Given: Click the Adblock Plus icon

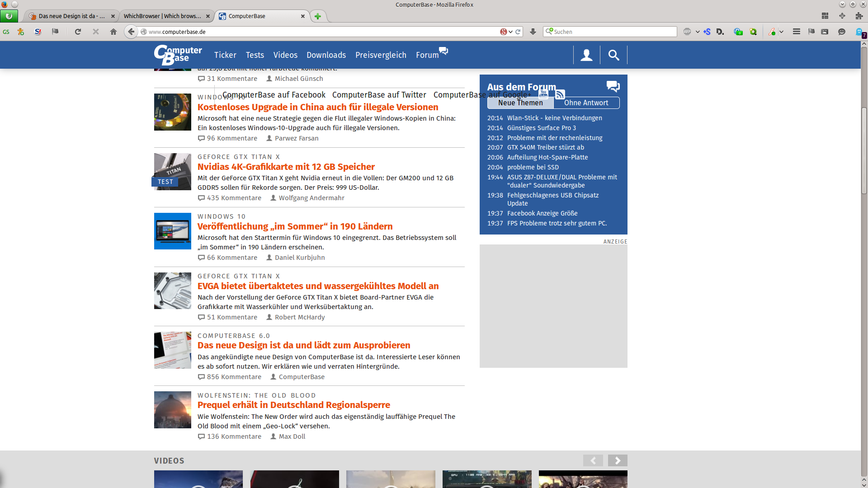Looking at the screenshot, I should pyautogui.click(x=687, y=32).
